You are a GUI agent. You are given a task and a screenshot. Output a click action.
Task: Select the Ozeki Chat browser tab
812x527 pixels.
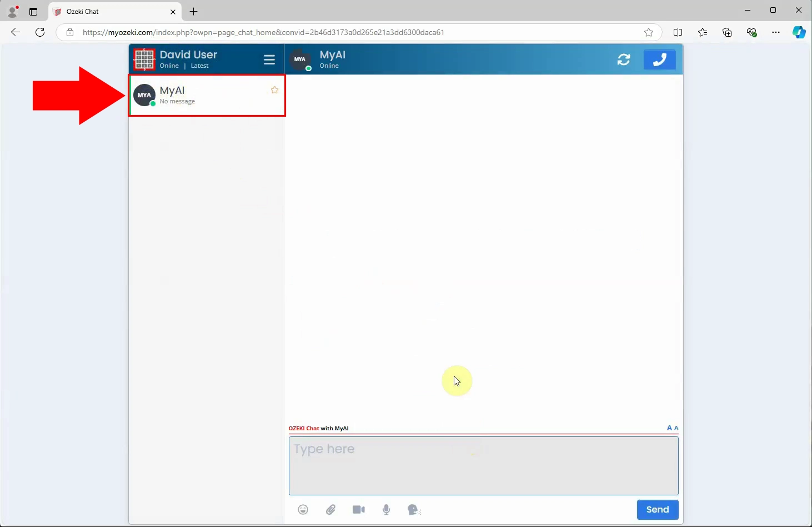tap(116, 12)
